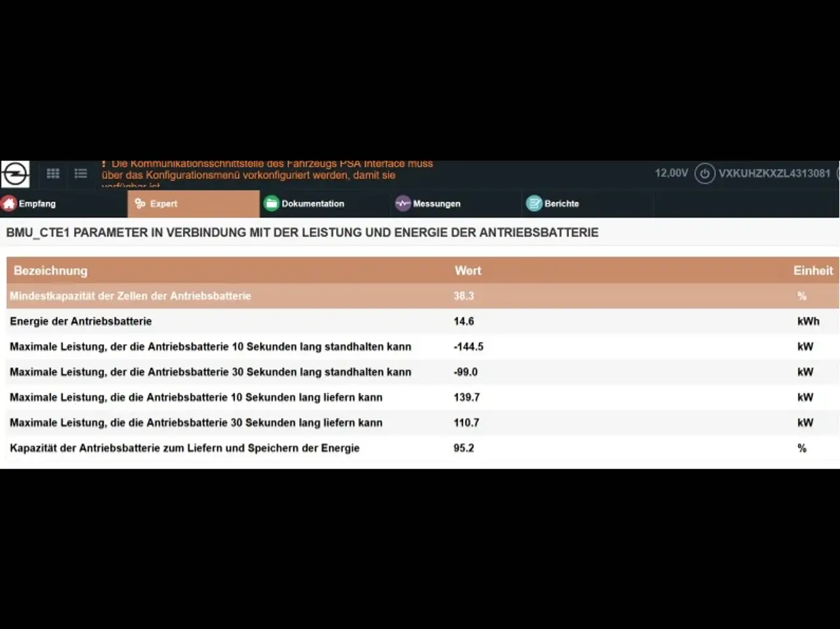Select the 10 Sekunden standhalten row
The width and height of the screenshot is (840, 629).
pyautogui.click(x=210, y=347)
